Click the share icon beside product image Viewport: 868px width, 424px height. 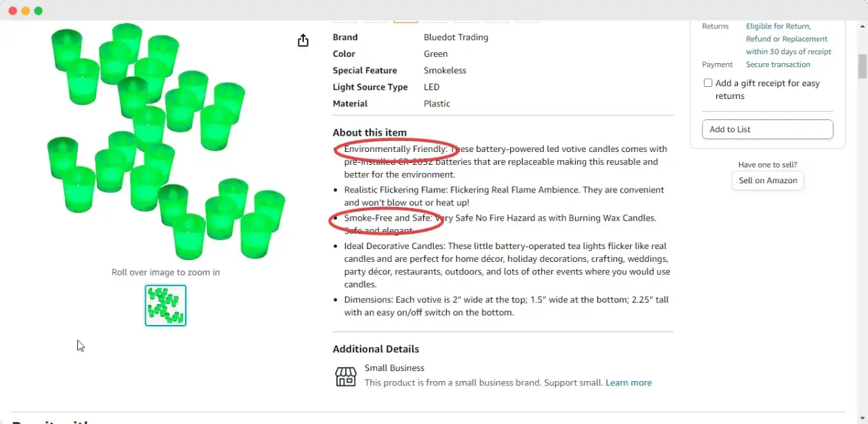pos(303,41)
